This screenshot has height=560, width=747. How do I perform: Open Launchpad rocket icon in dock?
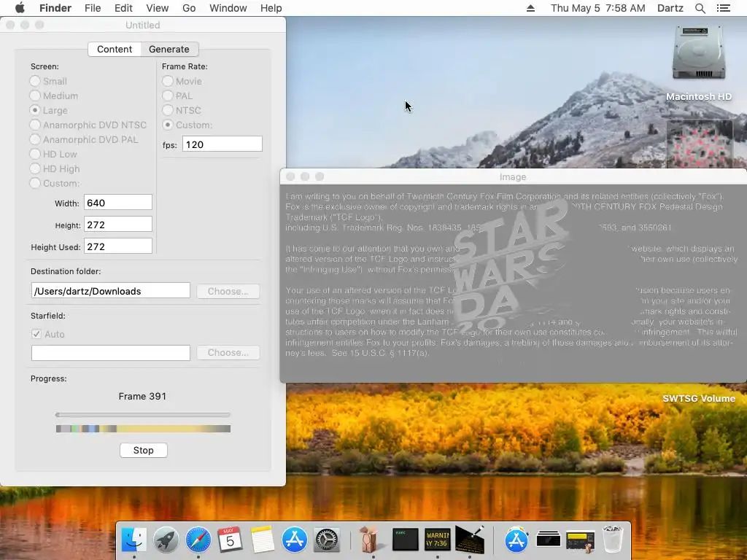tap(166, 540)
